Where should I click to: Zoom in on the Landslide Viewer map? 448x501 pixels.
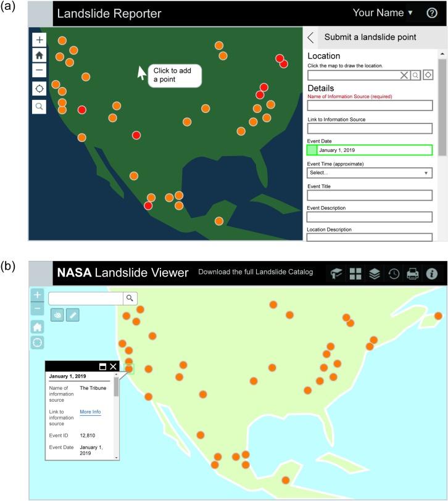coord(38,295)
